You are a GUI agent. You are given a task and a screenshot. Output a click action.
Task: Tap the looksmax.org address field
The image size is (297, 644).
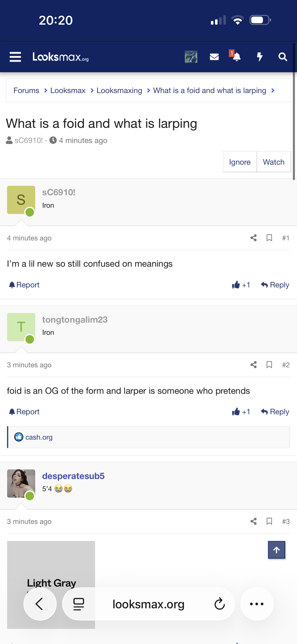[x=148, y=604]
